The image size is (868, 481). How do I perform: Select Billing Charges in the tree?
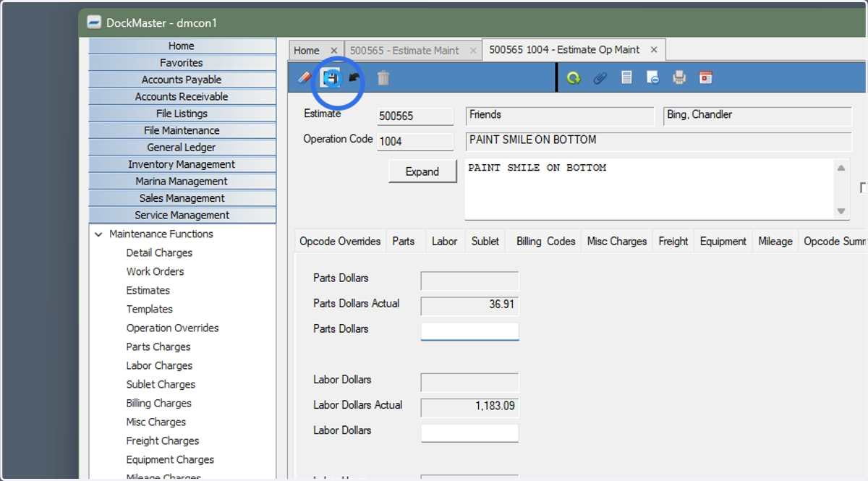[158, 404]
